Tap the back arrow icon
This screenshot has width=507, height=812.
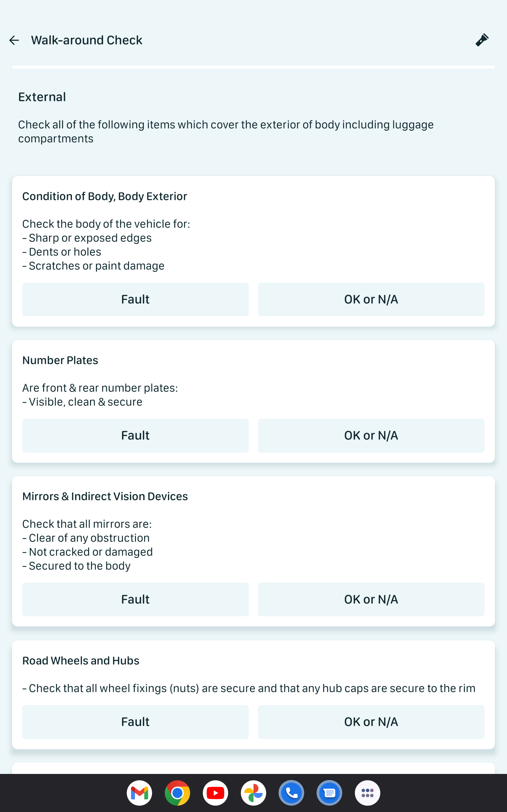tap(14, 40)
